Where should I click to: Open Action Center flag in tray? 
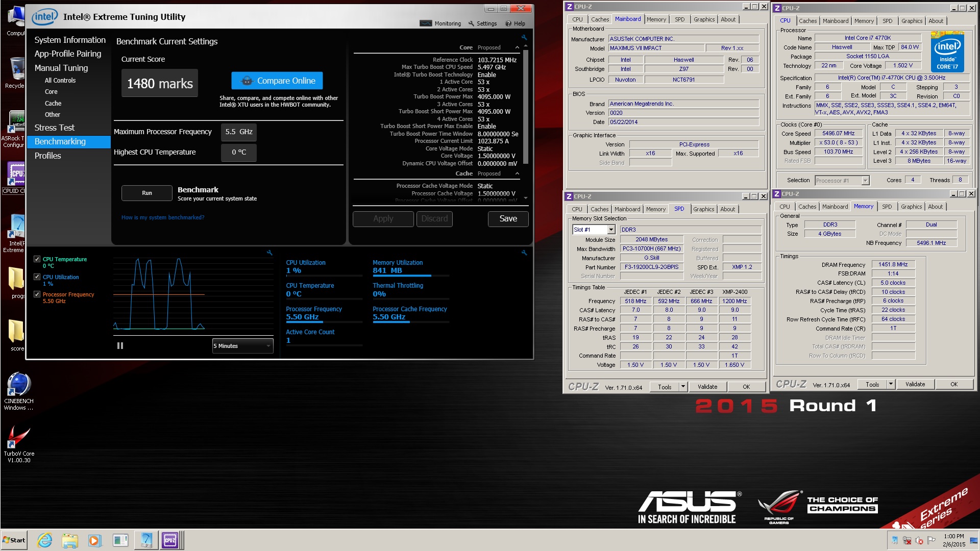[x=932, y=540]
